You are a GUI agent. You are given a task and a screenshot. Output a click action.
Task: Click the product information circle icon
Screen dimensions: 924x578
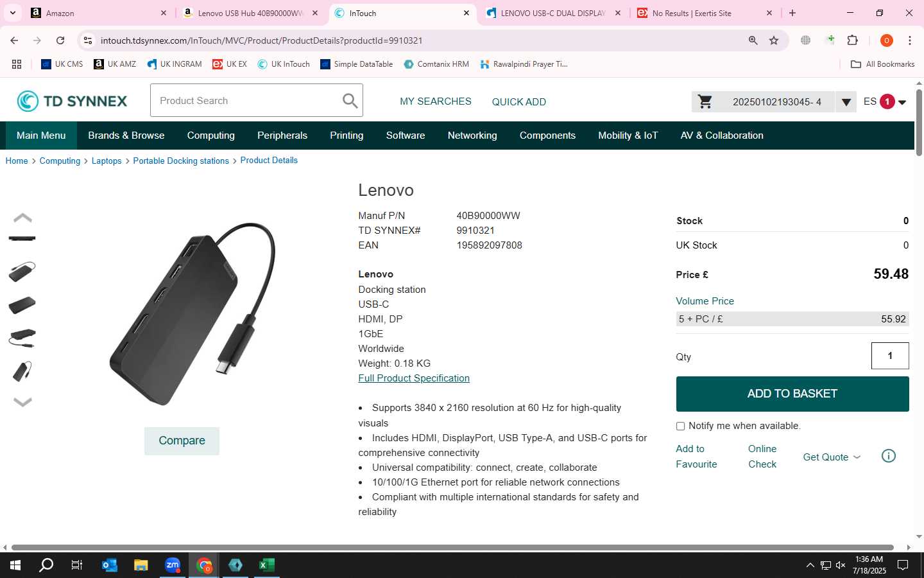889,456
